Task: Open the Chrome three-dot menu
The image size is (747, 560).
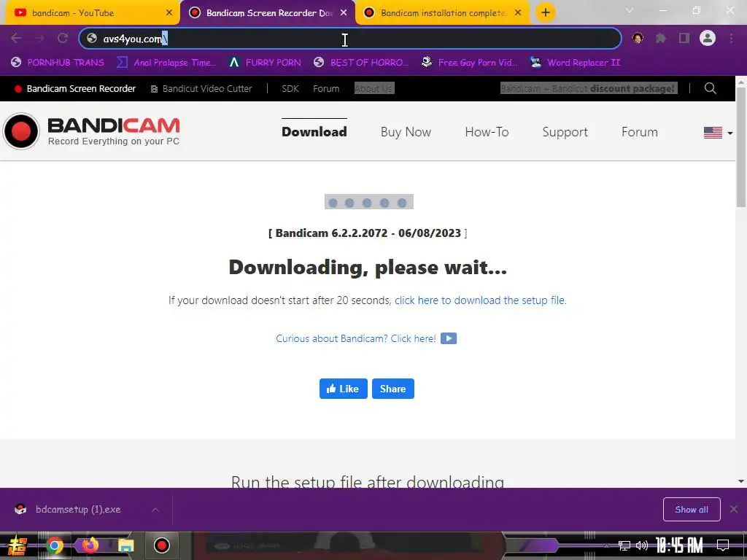Action: point(731,38)
